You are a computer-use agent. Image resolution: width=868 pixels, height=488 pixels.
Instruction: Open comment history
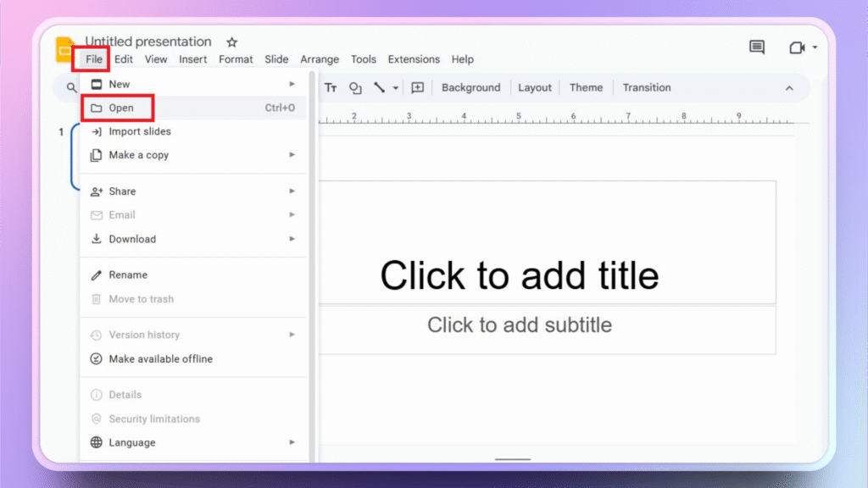[757, 47]
